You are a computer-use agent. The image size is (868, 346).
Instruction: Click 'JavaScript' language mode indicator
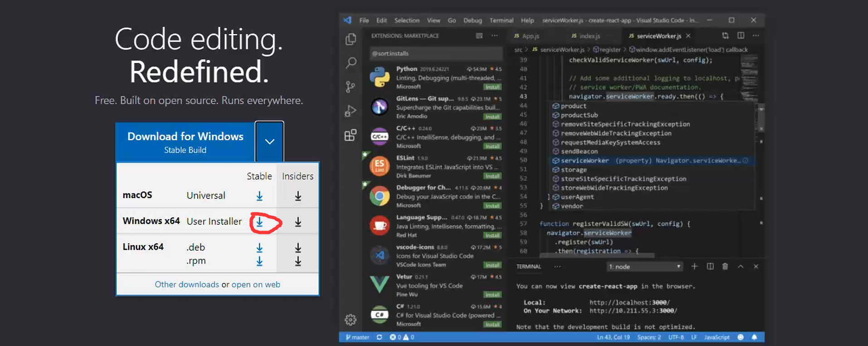tap(717, 337)
